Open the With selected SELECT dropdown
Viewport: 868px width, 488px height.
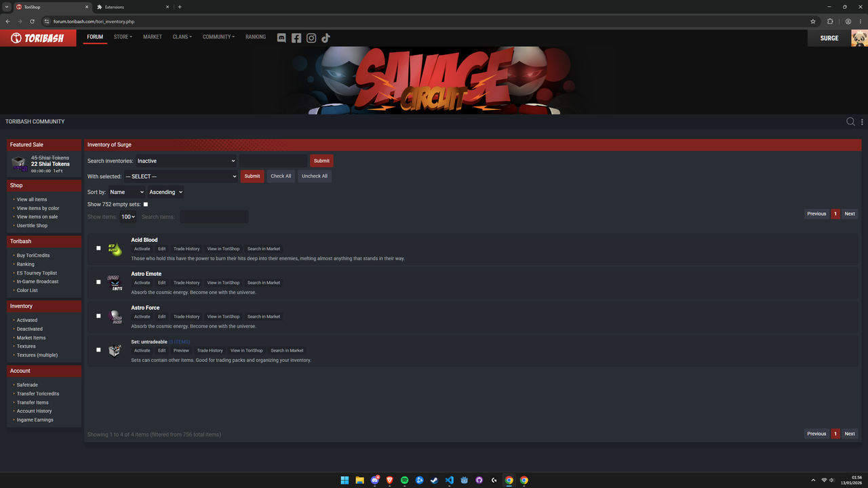[180, 176]
